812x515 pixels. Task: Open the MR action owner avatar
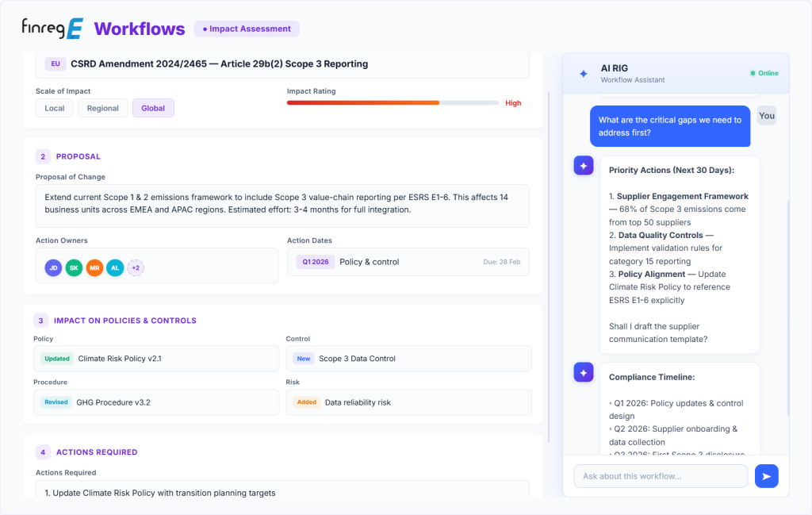pyautogui.click(x=94, y=268)
